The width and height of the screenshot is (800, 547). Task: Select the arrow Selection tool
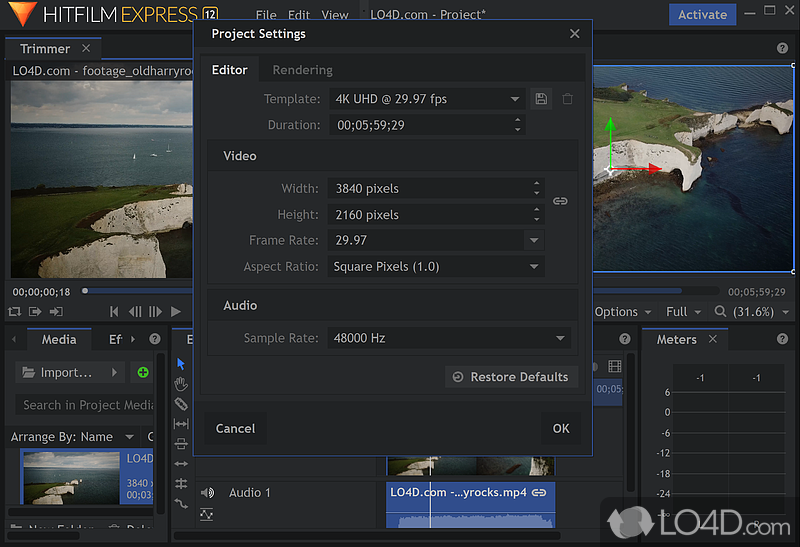click(181, 364)
